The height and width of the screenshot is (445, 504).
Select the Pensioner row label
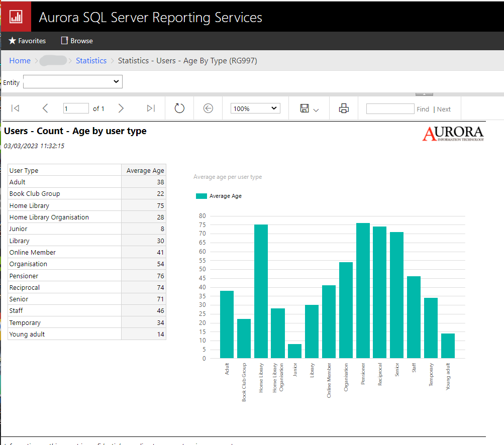(x=24, y=276)
